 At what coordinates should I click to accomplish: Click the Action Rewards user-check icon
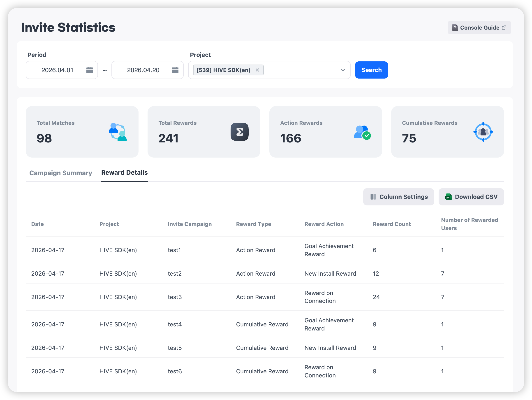362,132
